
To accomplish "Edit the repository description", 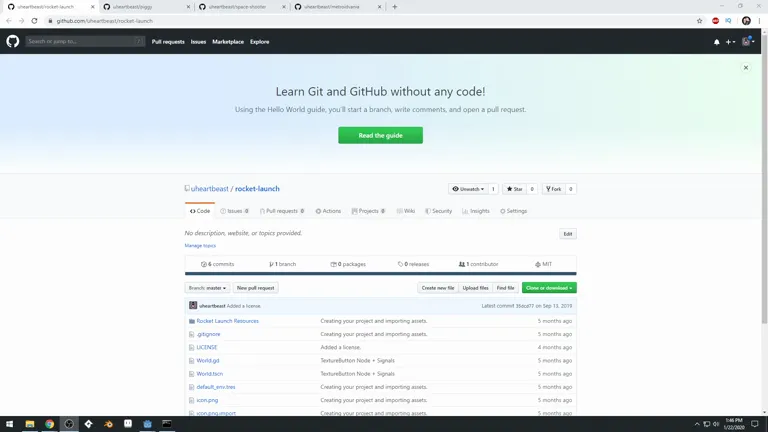I will [x=568, y=234].
